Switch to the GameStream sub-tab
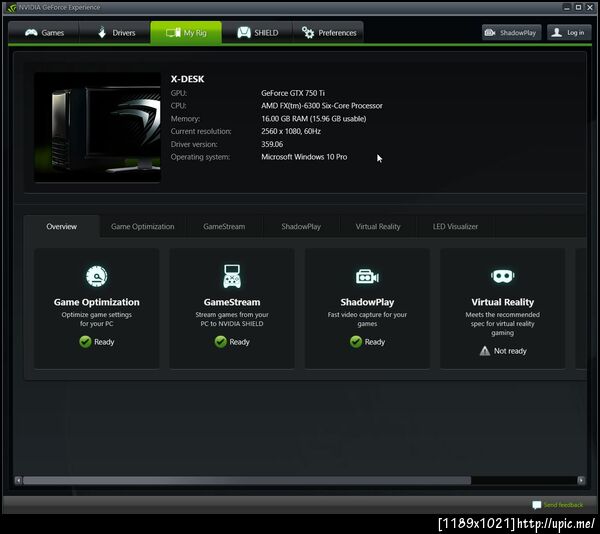Image resolution: width=600 pixels, height=534 pixels. click(224, 226)
